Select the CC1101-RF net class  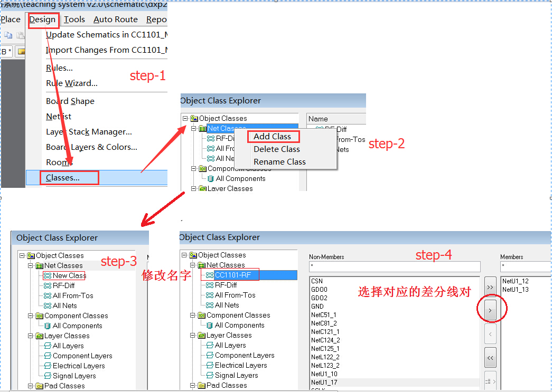[233, 275]
